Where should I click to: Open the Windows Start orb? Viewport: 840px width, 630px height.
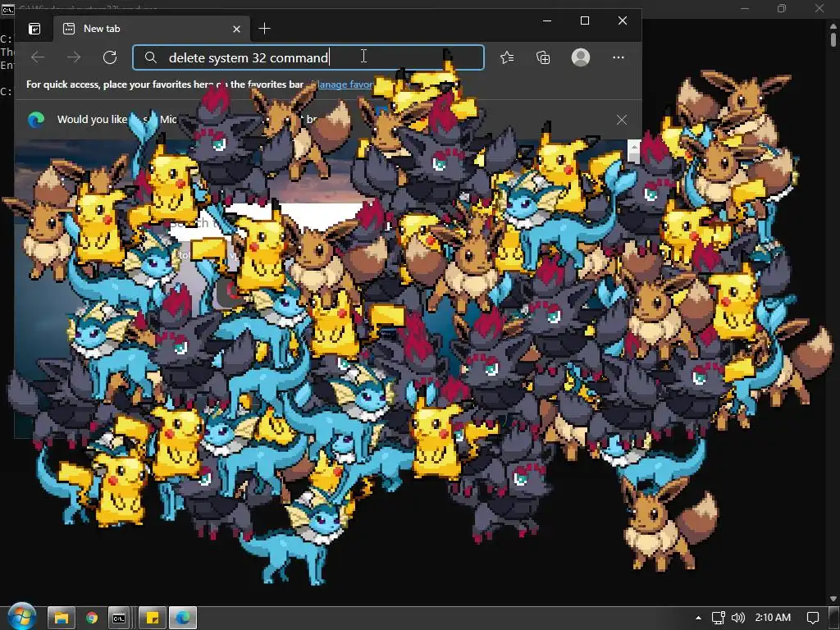(x=21, y=617)
